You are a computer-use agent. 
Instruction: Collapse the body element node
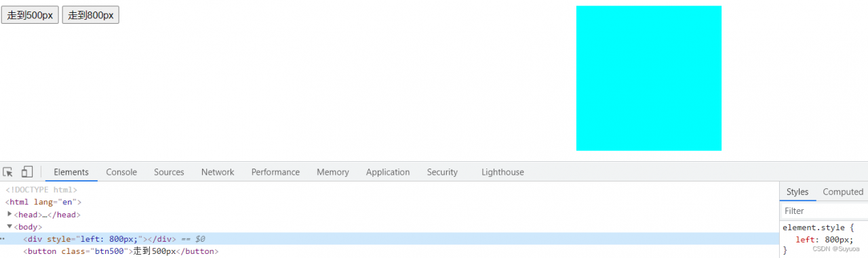[9, 227]
